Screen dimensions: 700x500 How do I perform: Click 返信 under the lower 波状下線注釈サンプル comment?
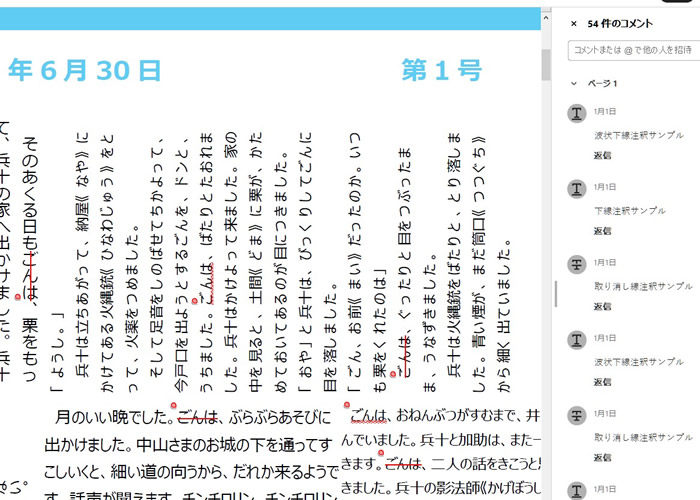(602, 382)
